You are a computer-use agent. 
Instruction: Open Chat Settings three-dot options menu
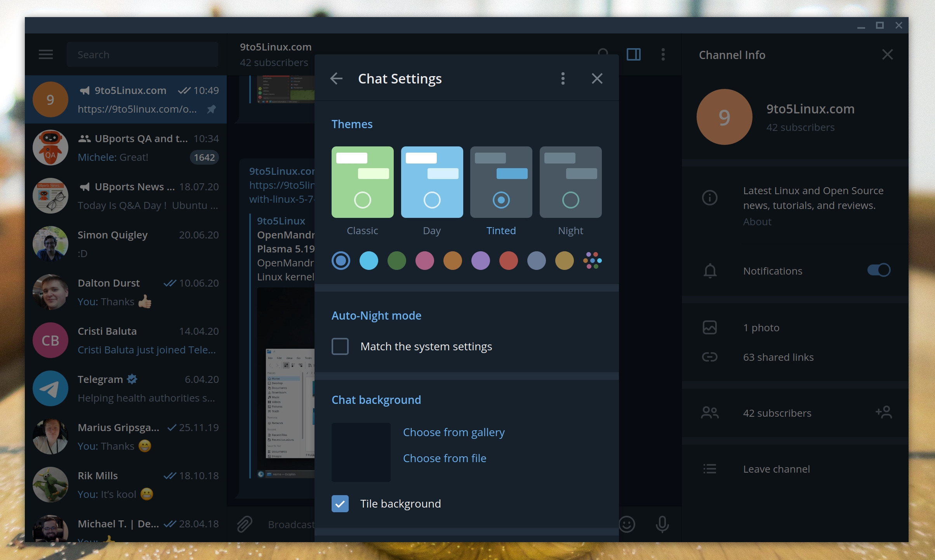coord(563,79)
